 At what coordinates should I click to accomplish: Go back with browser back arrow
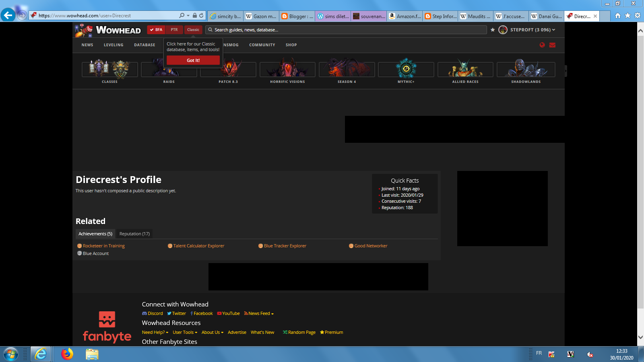(x=8, y=15)
